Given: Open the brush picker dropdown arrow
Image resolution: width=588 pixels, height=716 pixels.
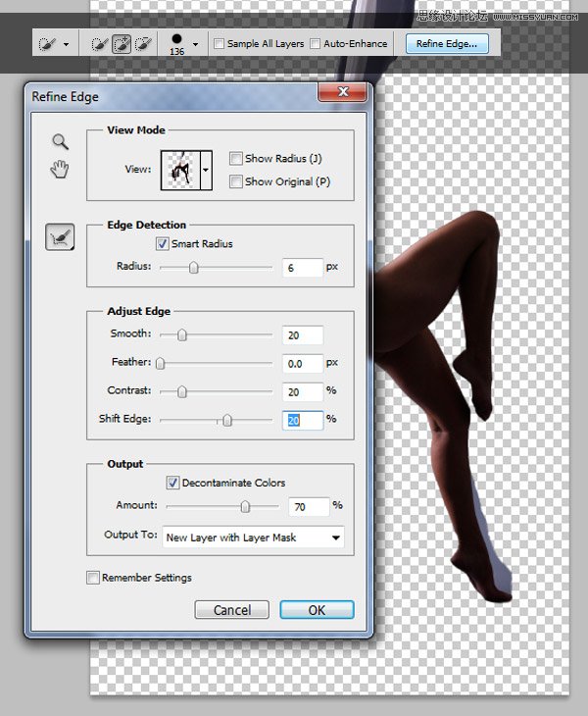Looking at the screenshot, I should pos(195,44).
